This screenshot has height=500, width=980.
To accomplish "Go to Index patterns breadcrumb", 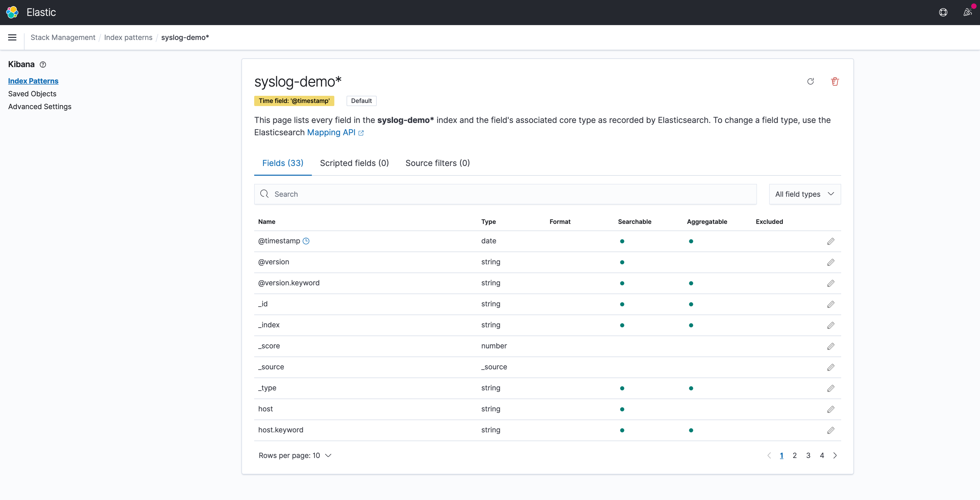I will pyautogui.click(x=128, y=37).
